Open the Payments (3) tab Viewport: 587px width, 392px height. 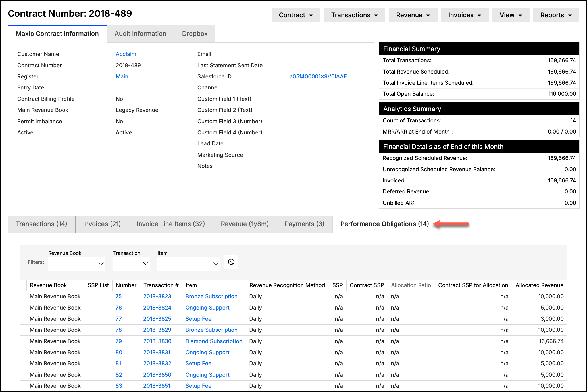click(305, 224)
